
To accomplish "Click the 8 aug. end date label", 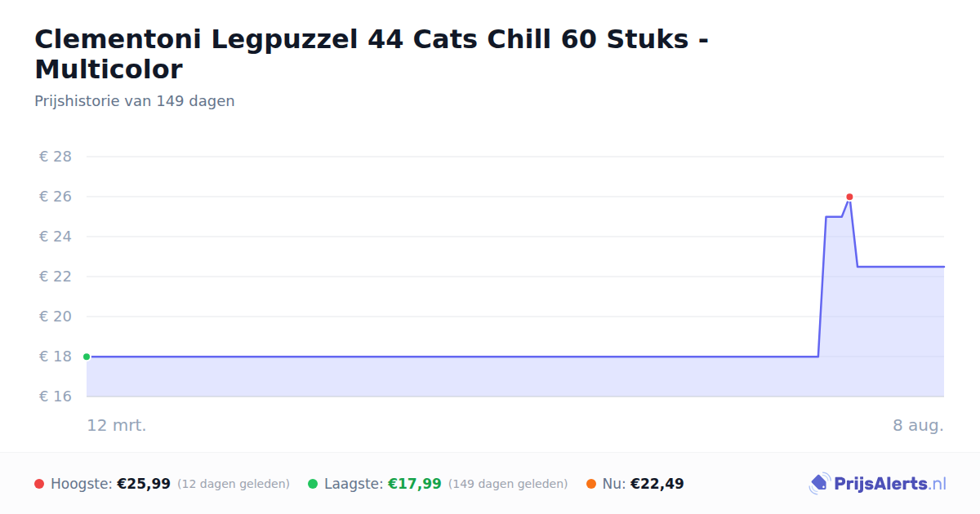I will coord(918,425).
